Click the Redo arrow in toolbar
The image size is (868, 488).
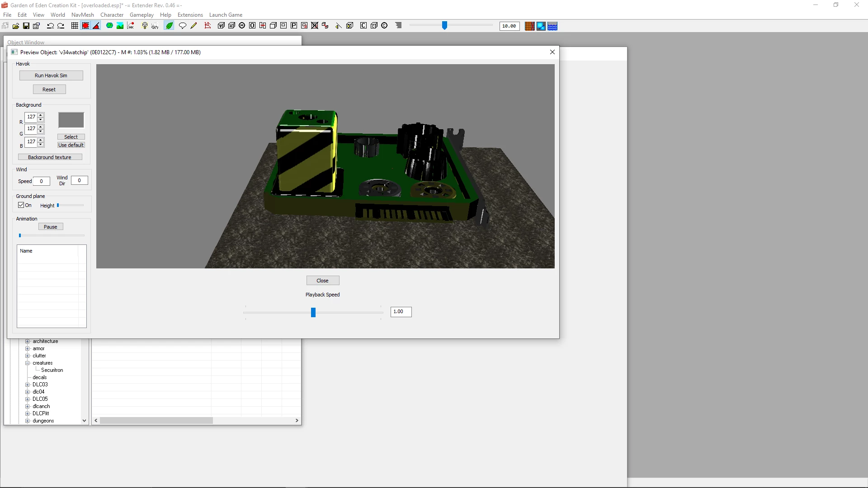point(61,26)
